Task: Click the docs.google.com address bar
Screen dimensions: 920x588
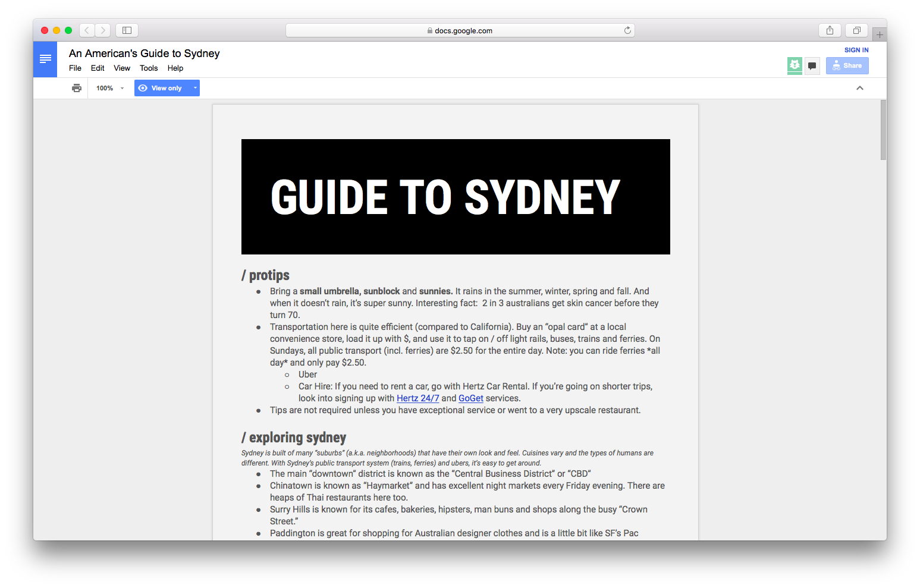Action: click(460, 30)
